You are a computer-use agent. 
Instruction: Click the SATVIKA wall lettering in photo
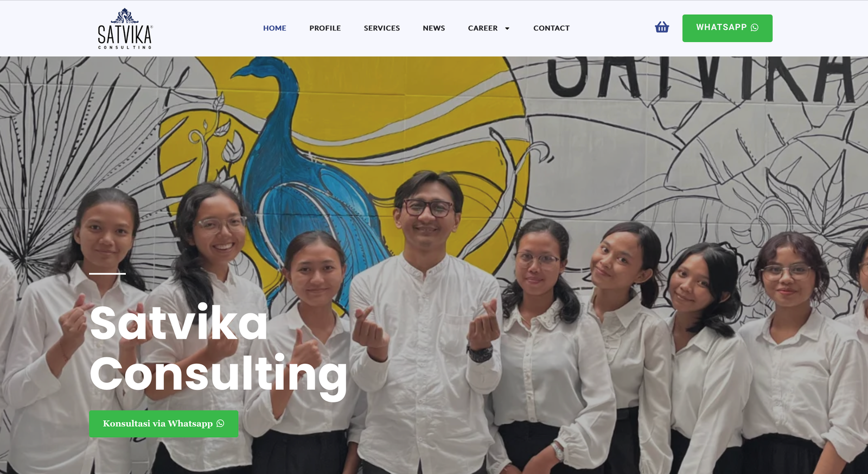[700, 79]
